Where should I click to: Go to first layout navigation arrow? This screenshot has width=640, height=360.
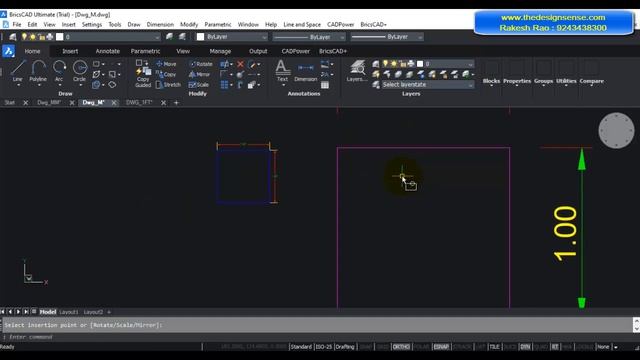pos(3,312)
